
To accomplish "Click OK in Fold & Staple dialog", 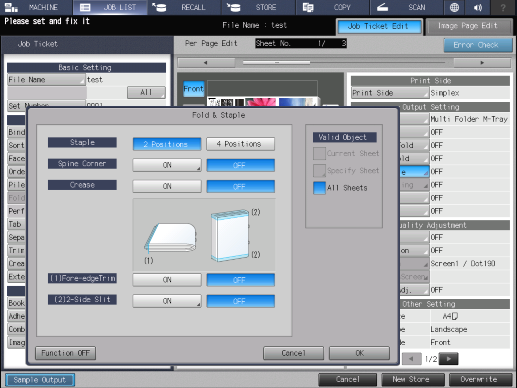I will 359,353.
